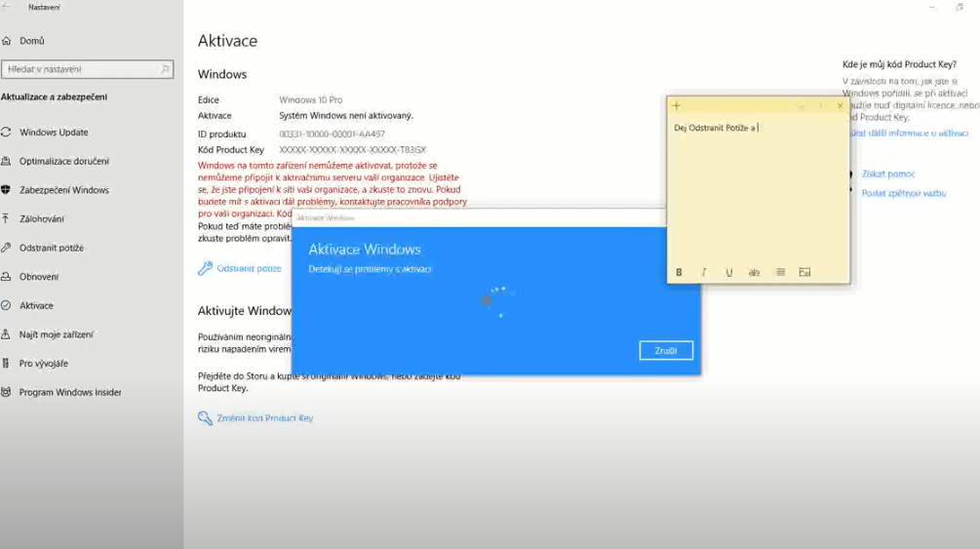Open Pro vývojáře settings page

click(x=43, y=364)
